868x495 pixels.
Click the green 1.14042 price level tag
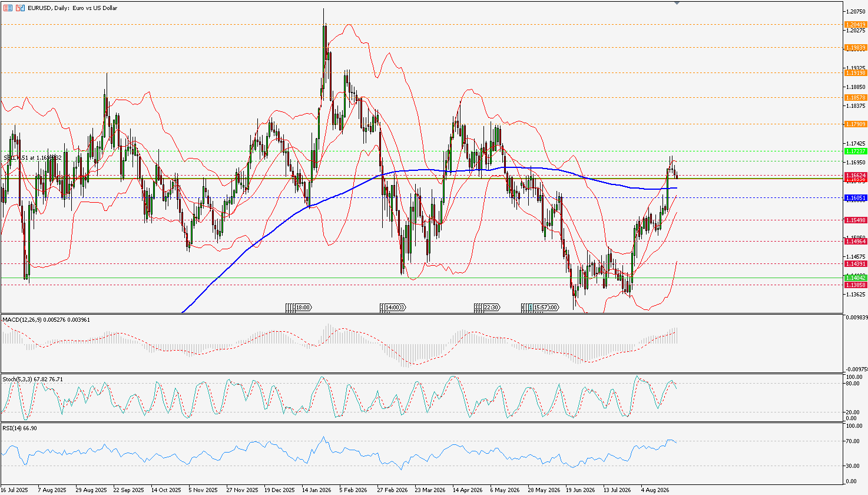[x=855, y=278]
